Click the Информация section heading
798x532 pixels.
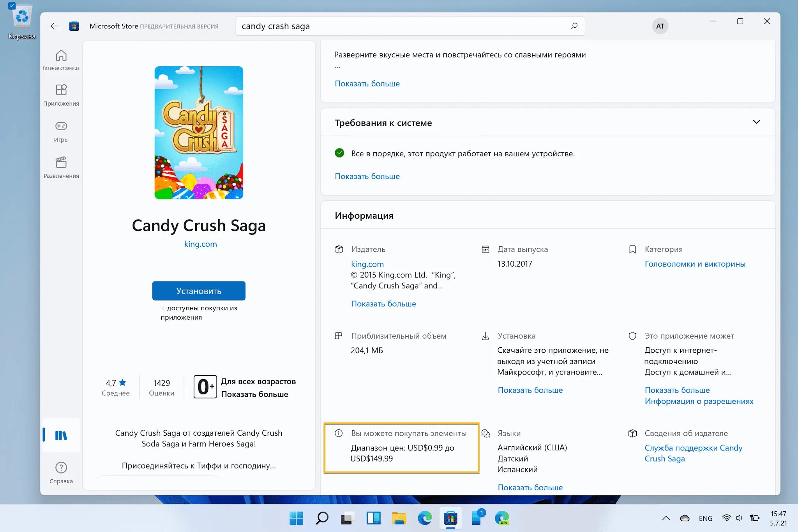coord(364,216)
